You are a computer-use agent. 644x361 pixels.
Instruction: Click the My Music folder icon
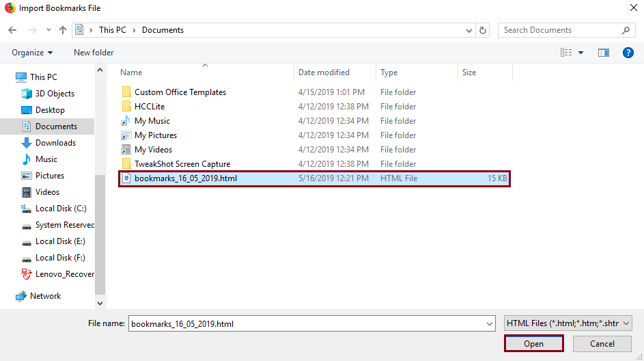coord(126,120)
